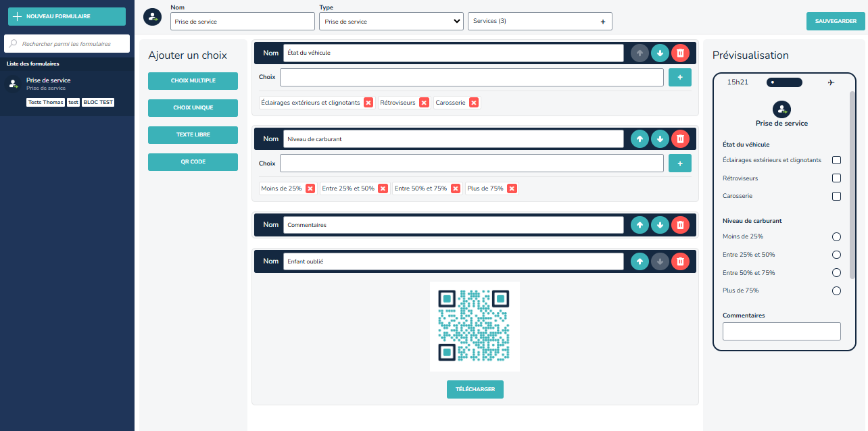Image resolution: width=868 pixels, height=431 pixels.
Task: Remove the Moins de 25% choice
Action: pyautogui.click(x=310, y=188)
